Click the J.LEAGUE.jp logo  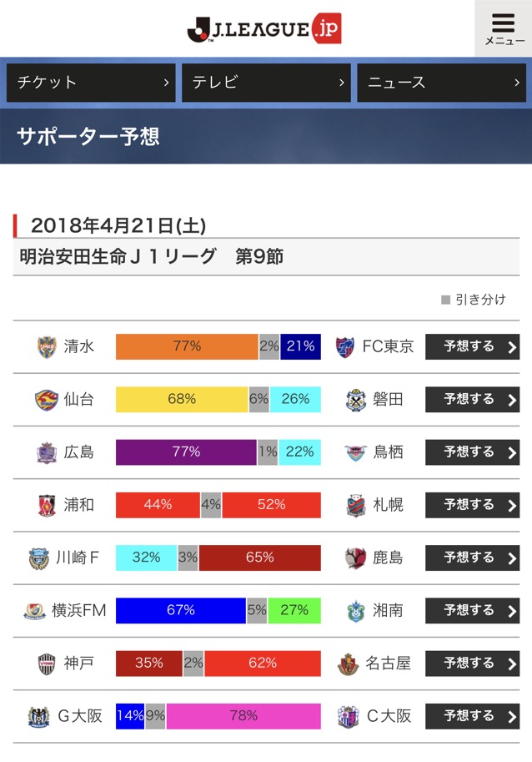pos(264,29)
